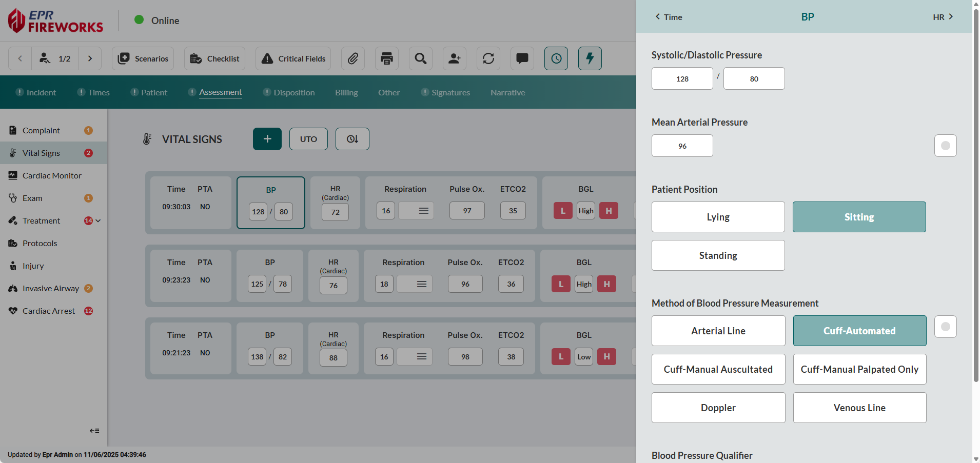
Task: Switch to the Disposition tab
Action: (294, 92)
